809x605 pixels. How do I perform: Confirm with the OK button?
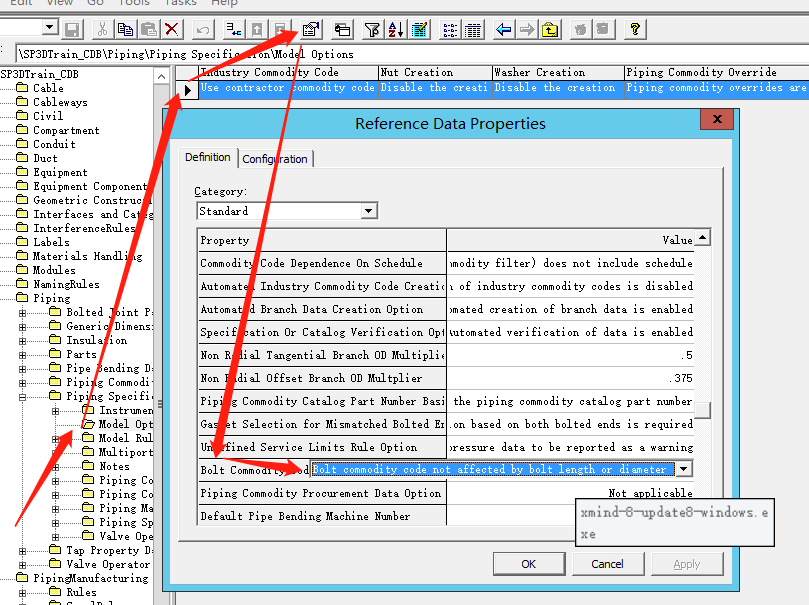[529, 564]
